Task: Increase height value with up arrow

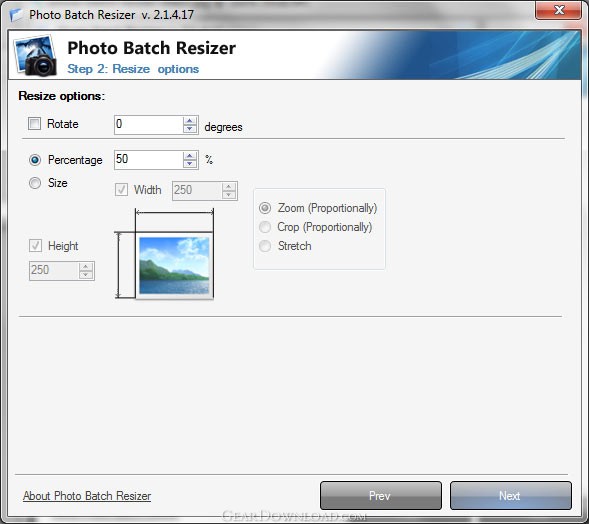Action: click(x=86, y=267)
